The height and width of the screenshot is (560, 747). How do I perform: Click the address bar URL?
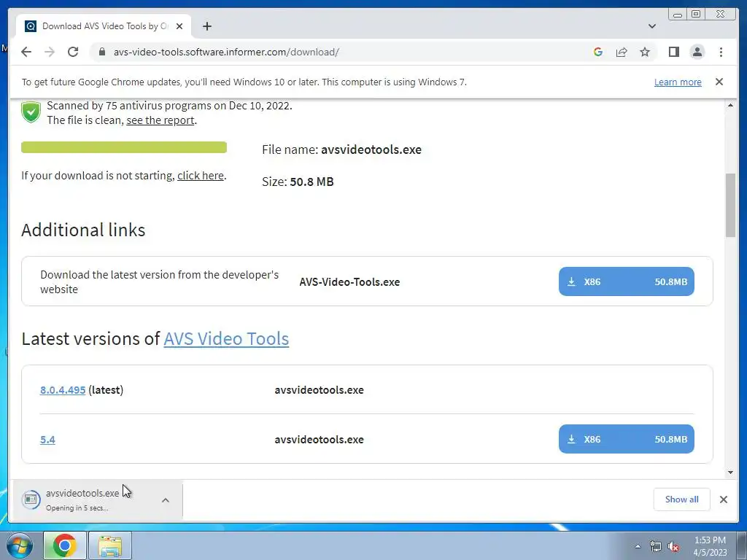tap(226, 52)
